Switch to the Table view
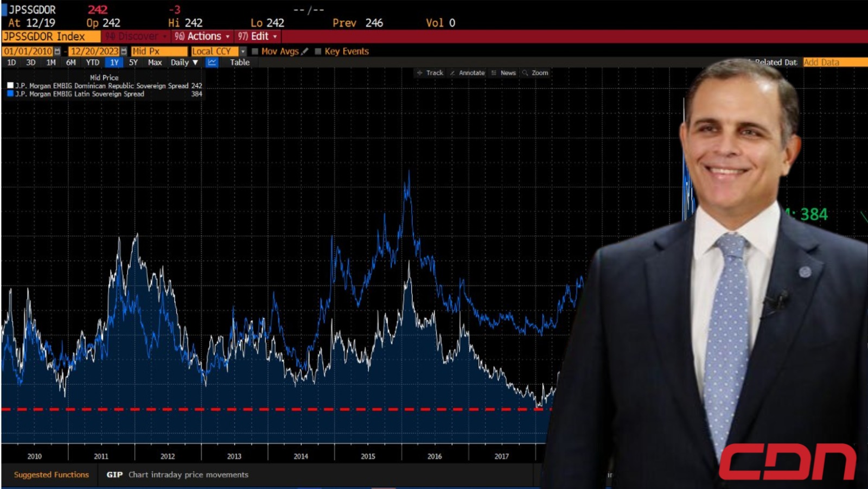Screen dimensions: 868x489 click(240, 62)
